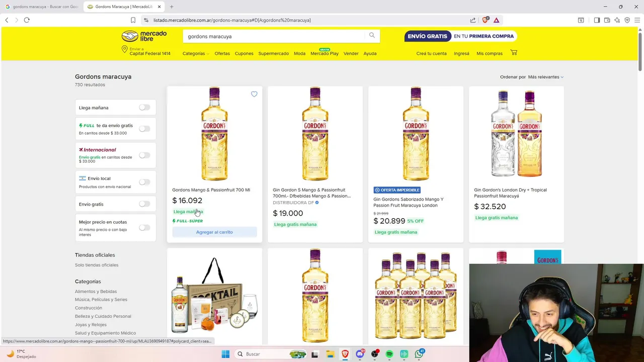Open OBS Studio from taskbar
The width and height of the screenshot is (644, 362).
pos(374,354)
